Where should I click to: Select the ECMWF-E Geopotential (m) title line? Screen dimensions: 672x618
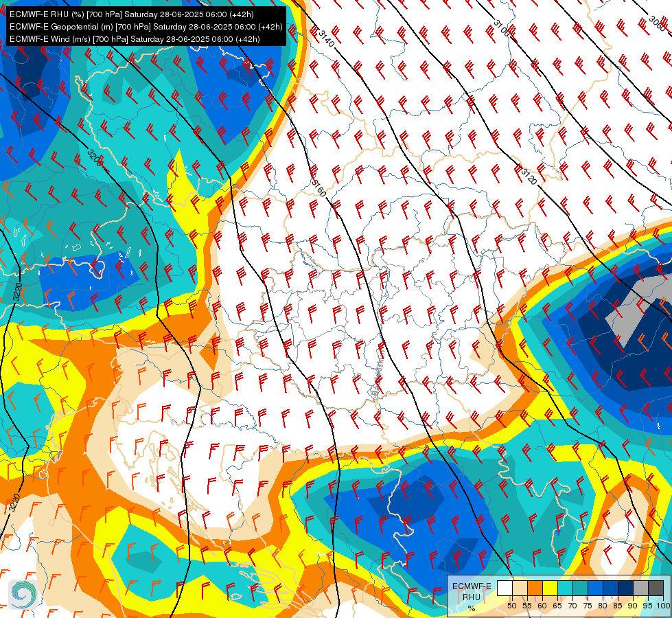click(146, 27)
